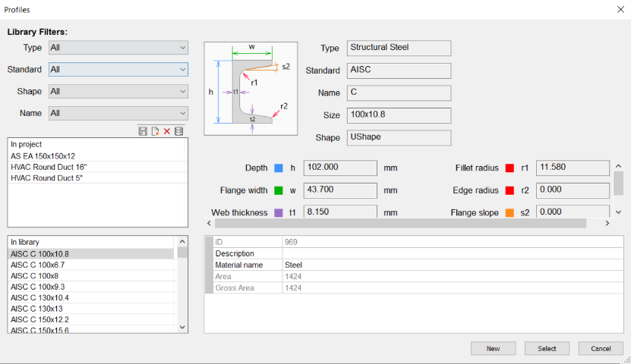The width and height of the screenshot is (631, 364).
Task: Click the parameters panel scroll-down arrow
Action: (619, 212)
